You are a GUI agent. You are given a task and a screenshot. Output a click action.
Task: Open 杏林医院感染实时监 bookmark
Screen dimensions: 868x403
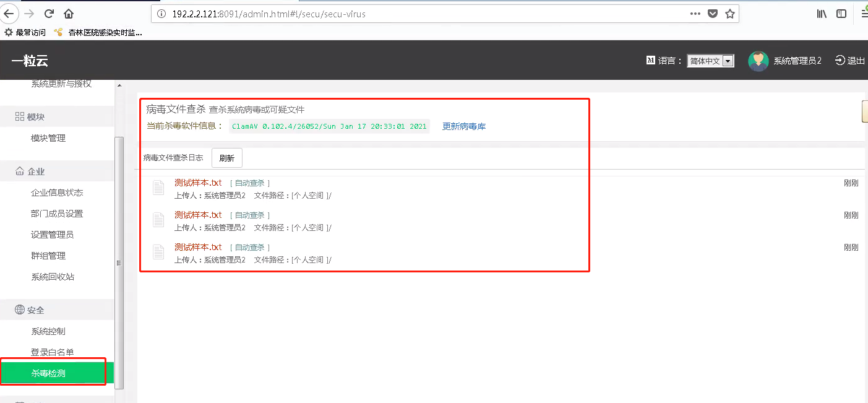(x=99, y=32)
